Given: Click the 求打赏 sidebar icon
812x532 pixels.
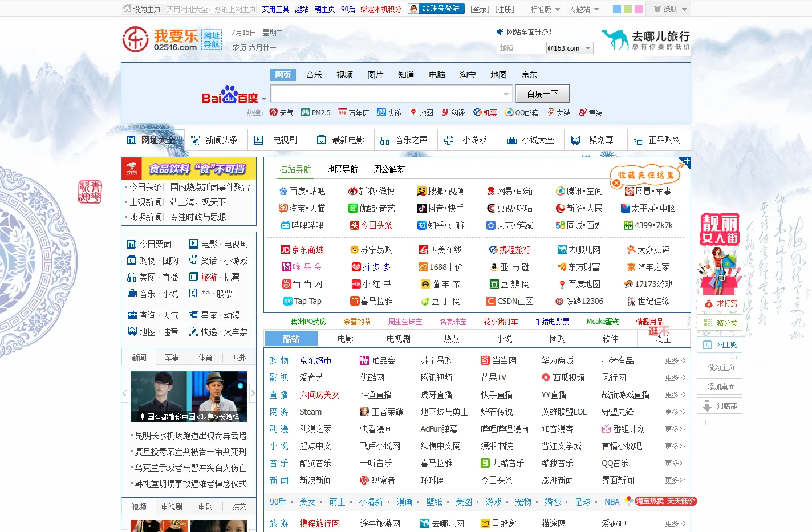Looking at the screenshot, I should coord(708,303).
